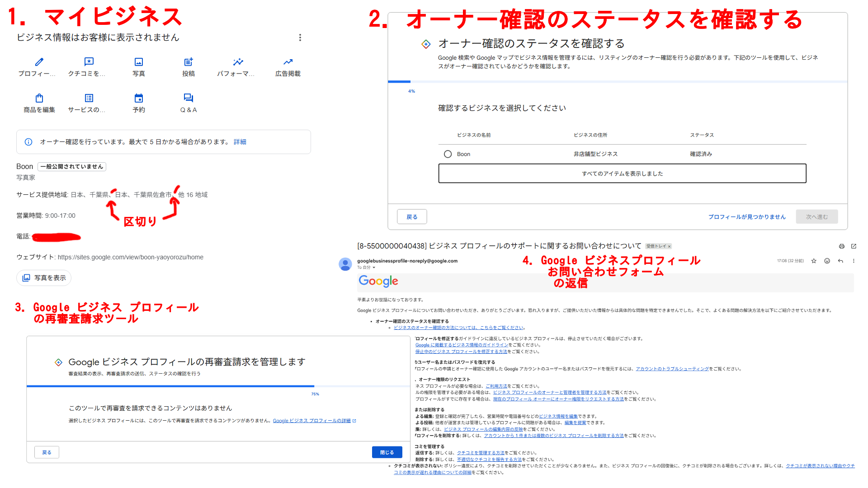
Task: Open オーナー権限をリクエストする方法 link
Action: [x=558, y=399]
